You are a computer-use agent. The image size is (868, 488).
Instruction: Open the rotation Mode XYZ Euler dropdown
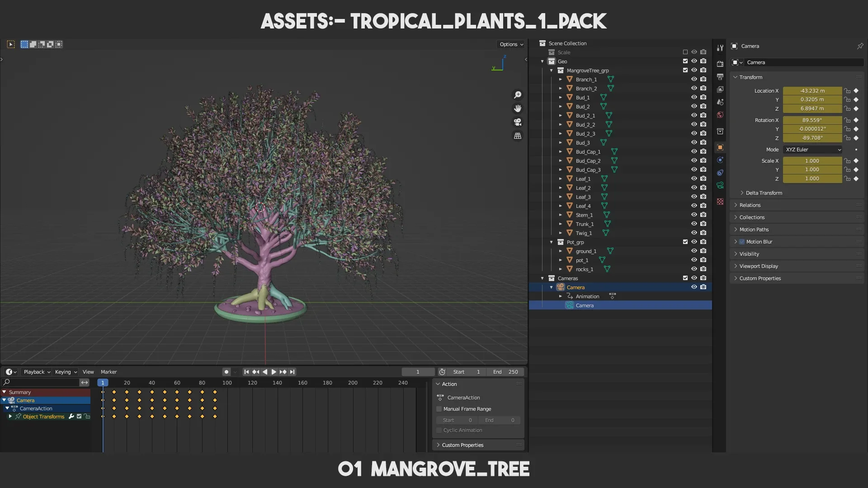pos(812,150)
